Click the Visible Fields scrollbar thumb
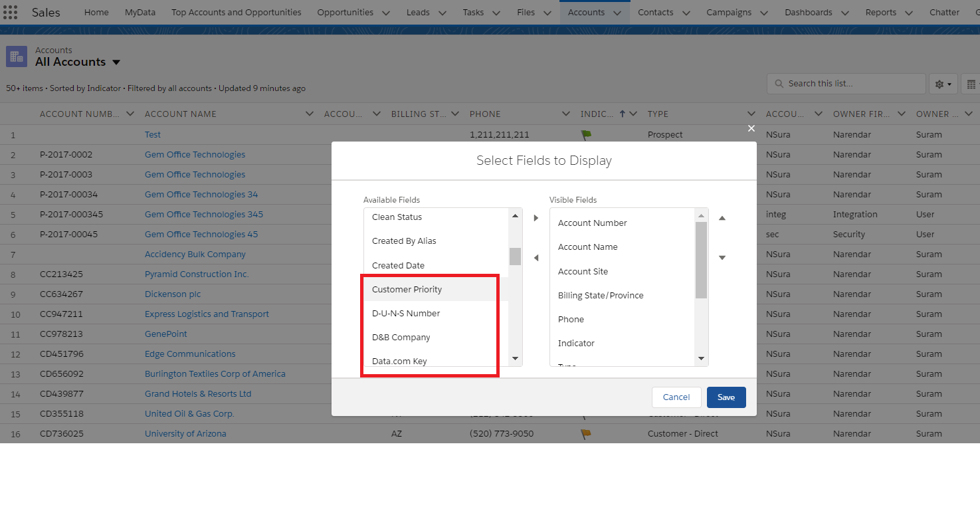980x523 pixels. click(x=701, y=260)
